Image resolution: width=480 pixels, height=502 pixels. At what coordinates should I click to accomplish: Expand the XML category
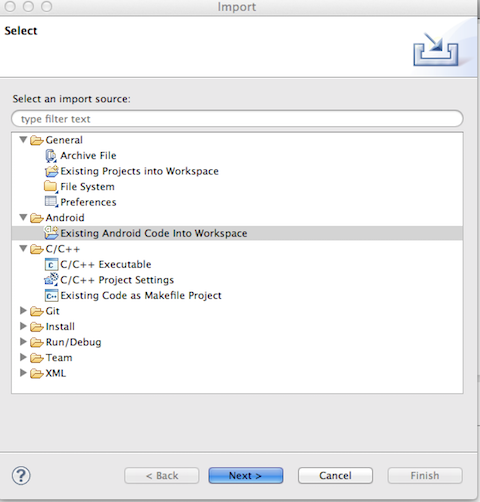point(23,373)
